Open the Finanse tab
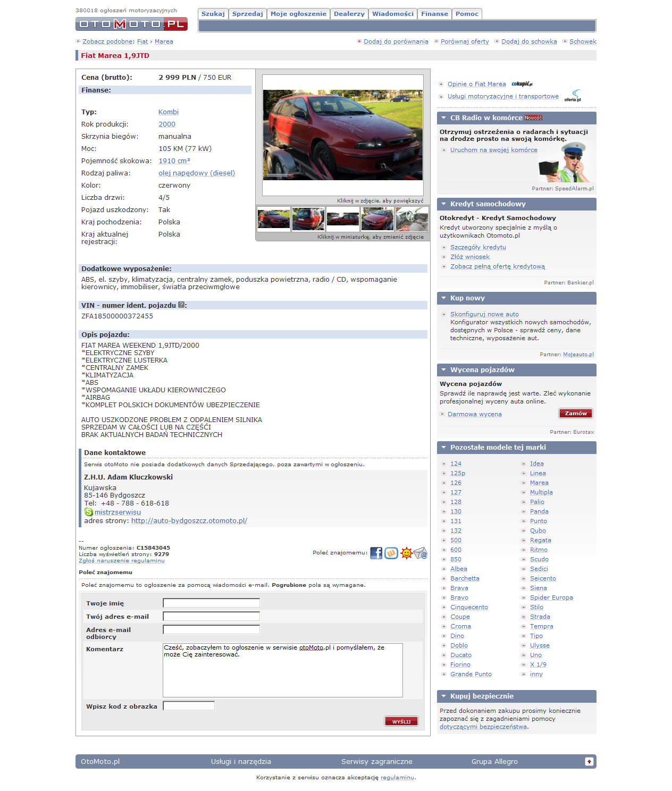Image resolution: width=672 pixels, height=791 pixels. pyautogui.click(x=435, y=14)
